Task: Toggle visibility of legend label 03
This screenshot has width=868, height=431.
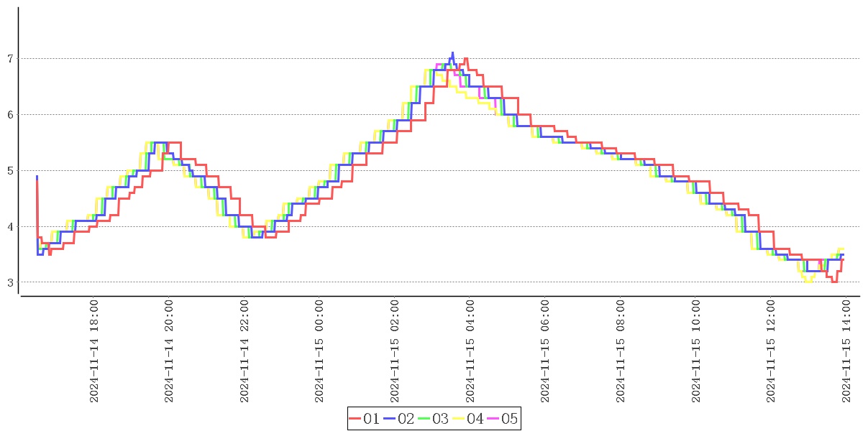Action: point(441,420)
